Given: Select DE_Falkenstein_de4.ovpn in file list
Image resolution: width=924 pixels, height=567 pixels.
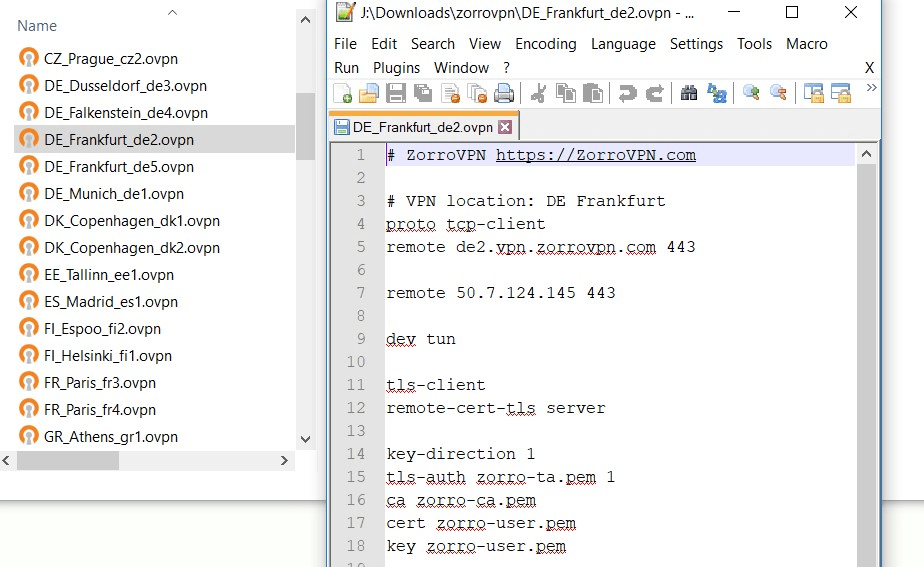Looking at the screenshot, I should 126,113.
